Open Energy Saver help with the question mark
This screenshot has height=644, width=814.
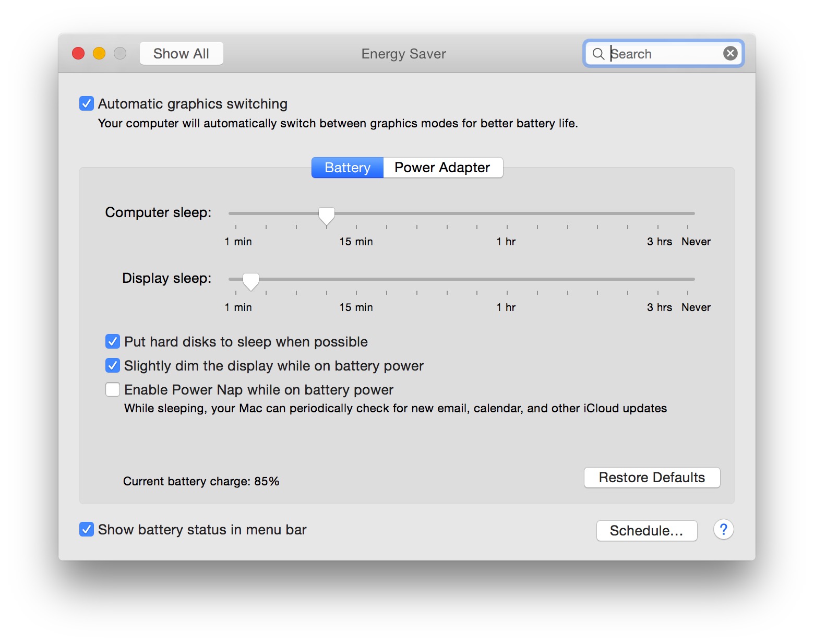(723, 530)
